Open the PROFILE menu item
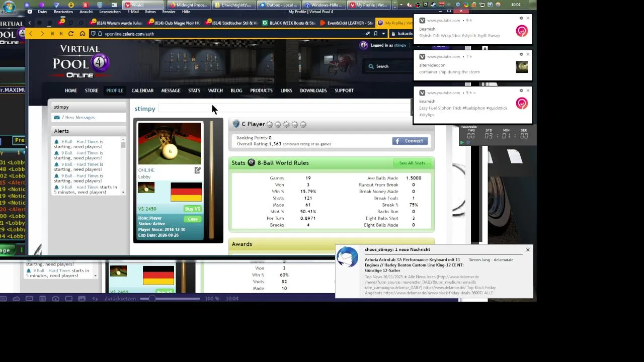644x362 pixels. click(115, 90)
